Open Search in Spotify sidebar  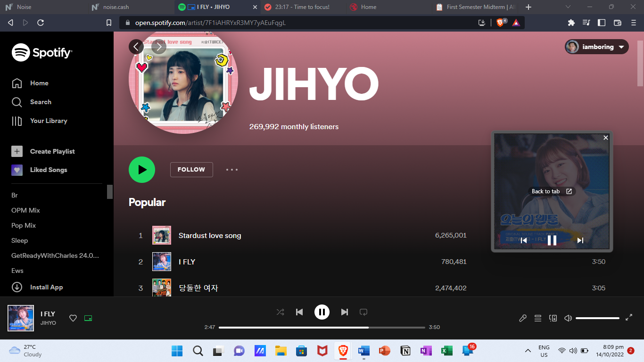pyautogui.click(x=32, y=102)
